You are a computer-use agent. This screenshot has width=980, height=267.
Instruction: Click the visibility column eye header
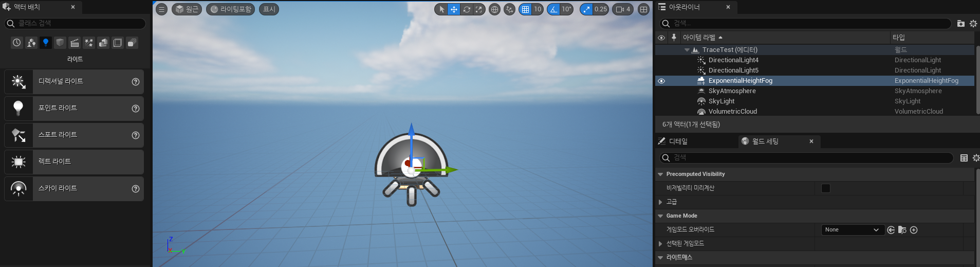point(661,38)
